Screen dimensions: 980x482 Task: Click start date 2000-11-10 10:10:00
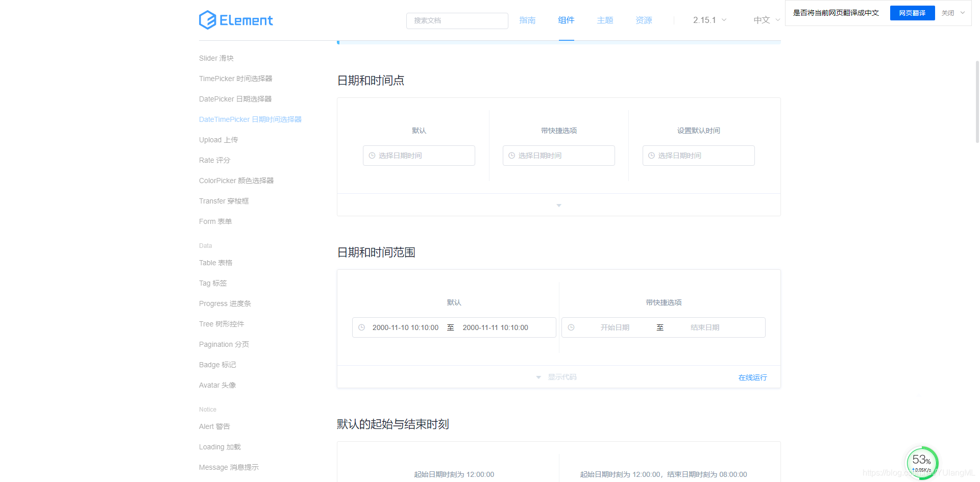[x=405, y=327]
